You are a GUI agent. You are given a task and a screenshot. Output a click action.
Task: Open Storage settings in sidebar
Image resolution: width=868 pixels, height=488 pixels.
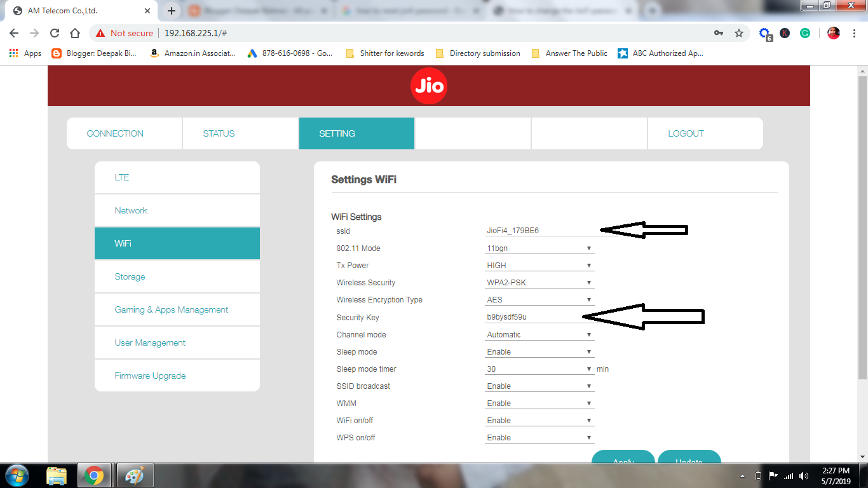pos(177,276)
